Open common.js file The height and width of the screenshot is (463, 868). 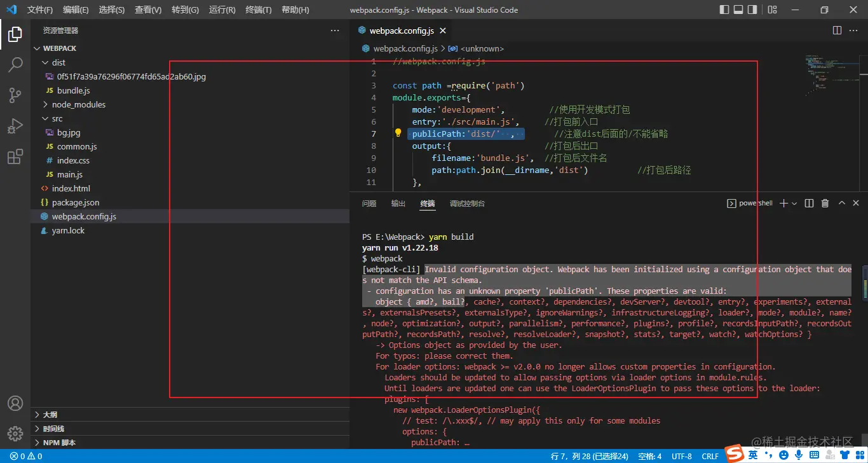(190, 146)
